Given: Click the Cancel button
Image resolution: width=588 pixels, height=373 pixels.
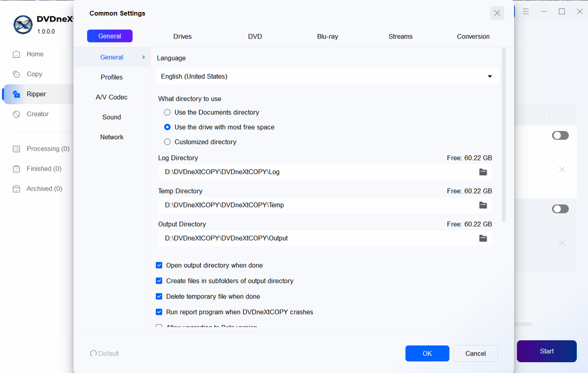Looking at the screenshot, I should (475, 353).
